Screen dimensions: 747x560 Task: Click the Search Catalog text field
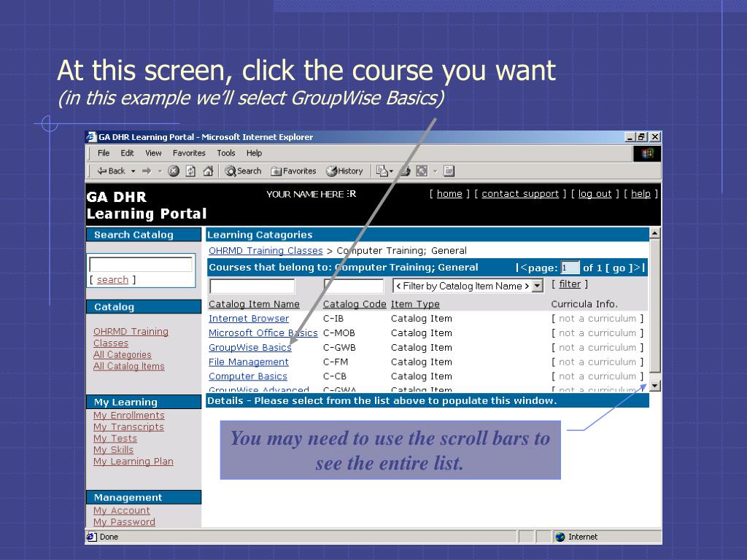(141, 264)
